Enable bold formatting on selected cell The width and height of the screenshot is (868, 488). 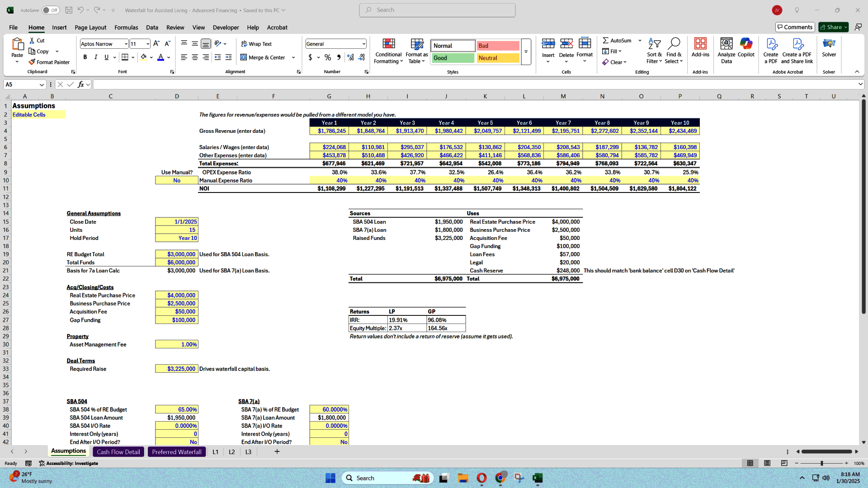click(85, 58)
